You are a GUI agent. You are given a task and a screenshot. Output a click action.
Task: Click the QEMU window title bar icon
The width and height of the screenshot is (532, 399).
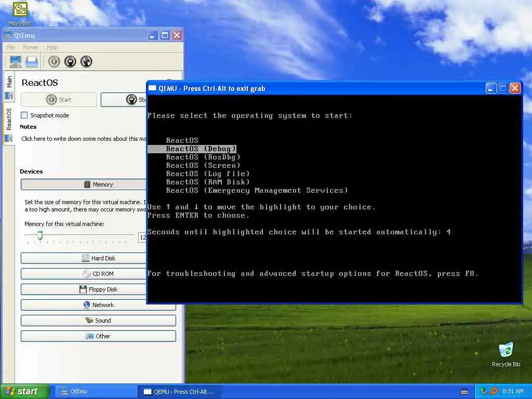click(152, 88)
